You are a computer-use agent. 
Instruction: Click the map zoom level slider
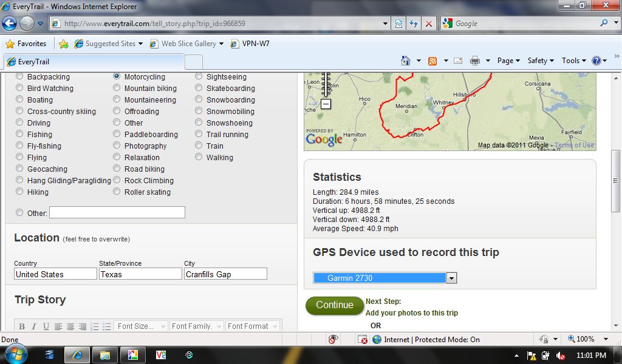[326, 84]
